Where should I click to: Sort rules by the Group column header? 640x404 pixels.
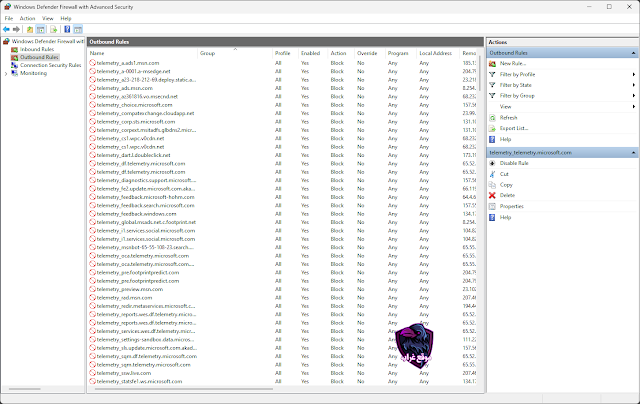pyautogui.click(x=235, y=53)
